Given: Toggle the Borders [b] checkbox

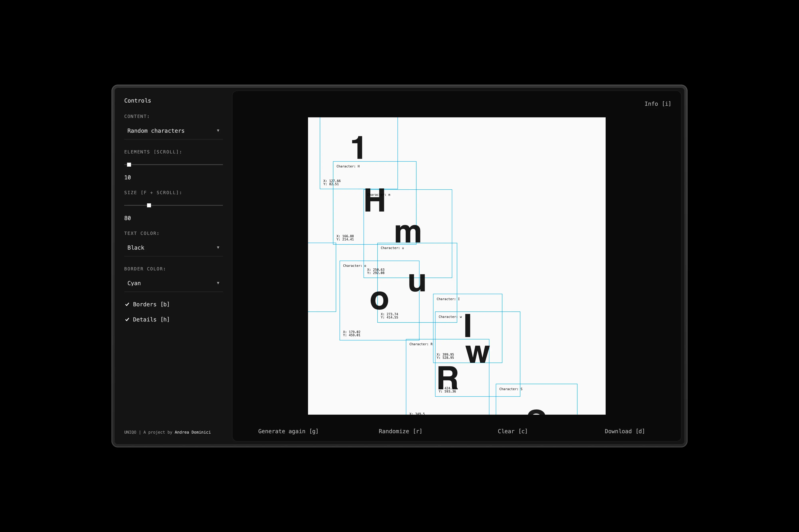Looking at the screenshot, I should (x=151, y=304).
